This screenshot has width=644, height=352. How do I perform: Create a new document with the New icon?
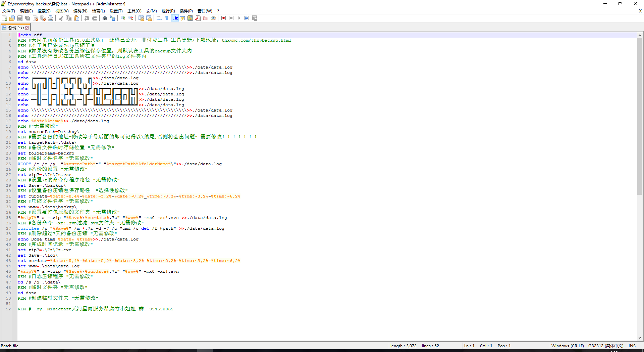[x=5, y=18]
